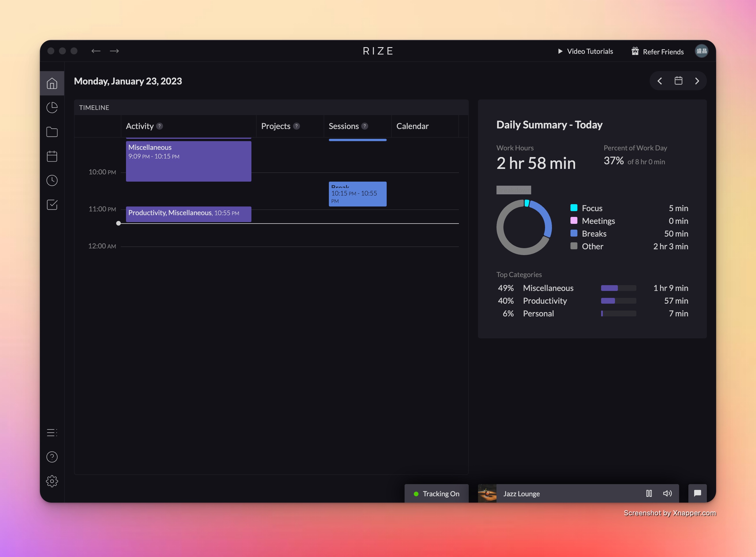Open the clock time entries icon
Viewport: 756px width, 557px height.
[x=52, y=180]
